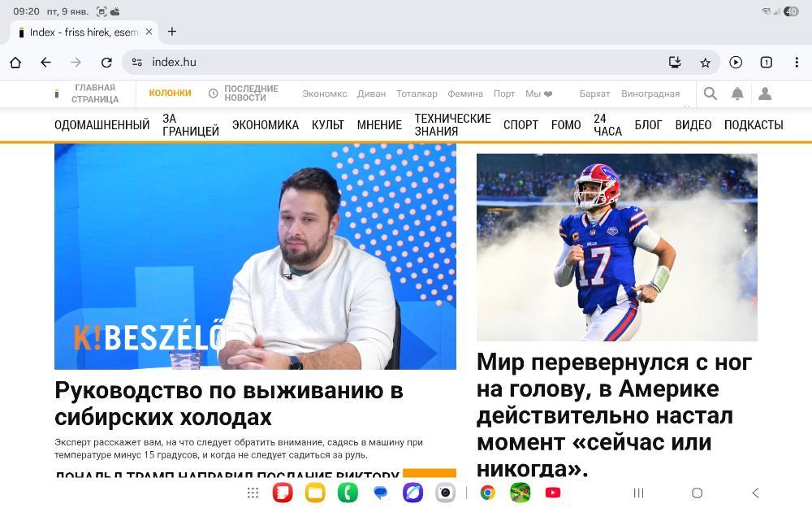Open the user profile icon

tap(765, 93)
